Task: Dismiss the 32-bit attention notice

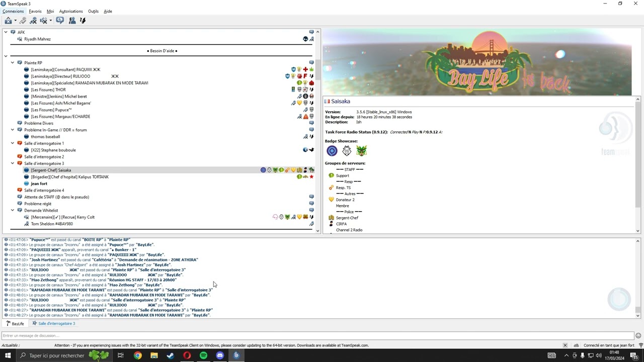Action: [565, 345]
